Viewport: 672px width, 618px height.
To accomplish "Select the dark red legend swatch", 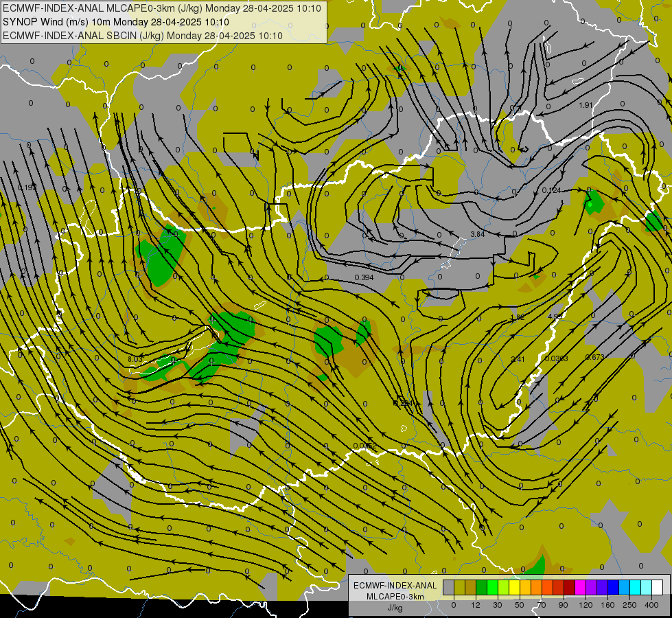I will (x=570, y=587).
